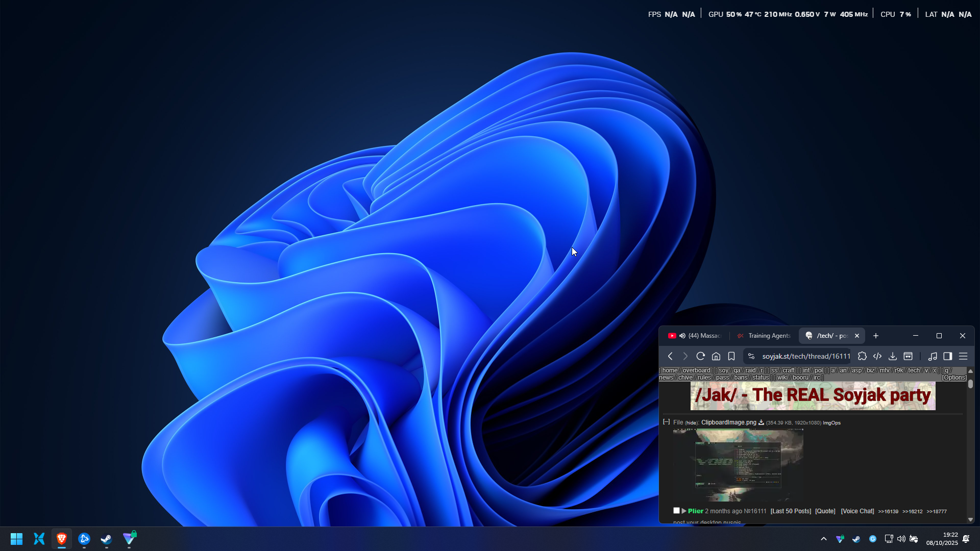Open browser Downloads icon

(893, 356)
